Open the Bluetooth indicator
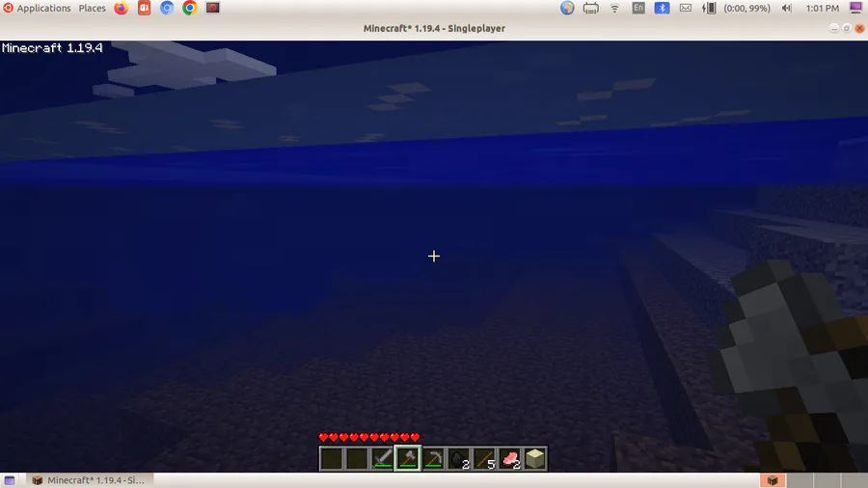The width and height of the screenshot is (868, 488). [x=662, y=8]
